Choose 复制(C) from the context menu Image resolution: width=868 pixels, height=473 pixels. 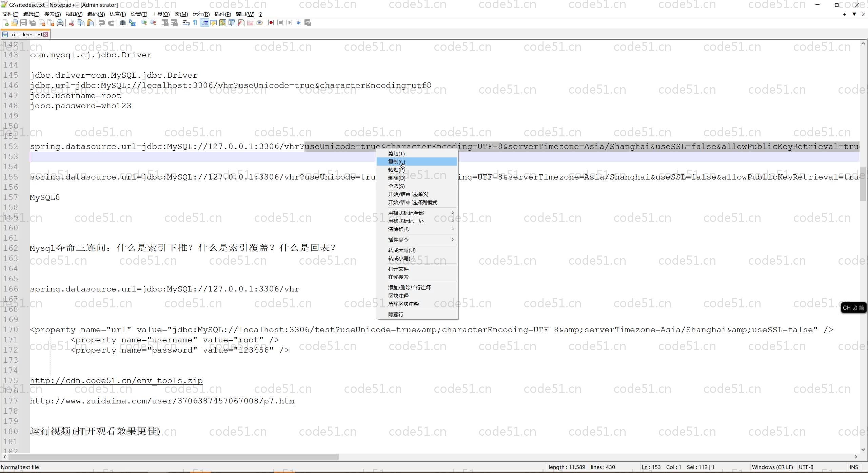click(x=397, y=162)
